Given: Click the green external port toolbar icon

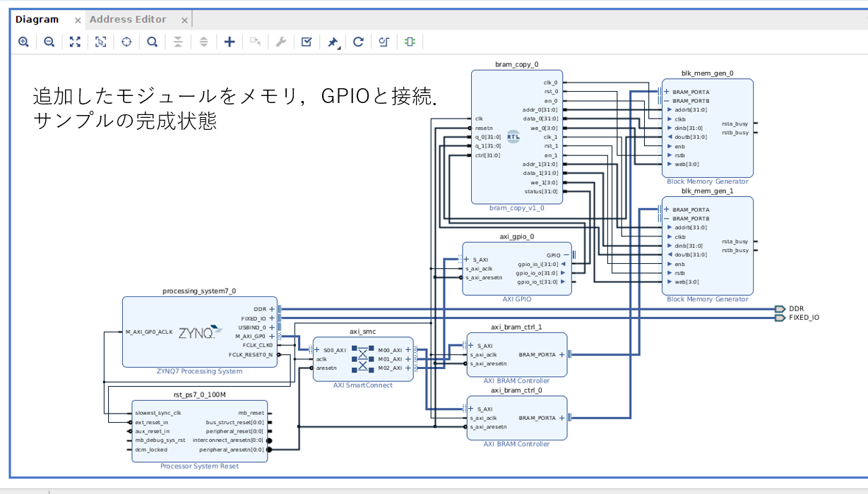Looking at the screenshot, I should click(x=408, y=42).
